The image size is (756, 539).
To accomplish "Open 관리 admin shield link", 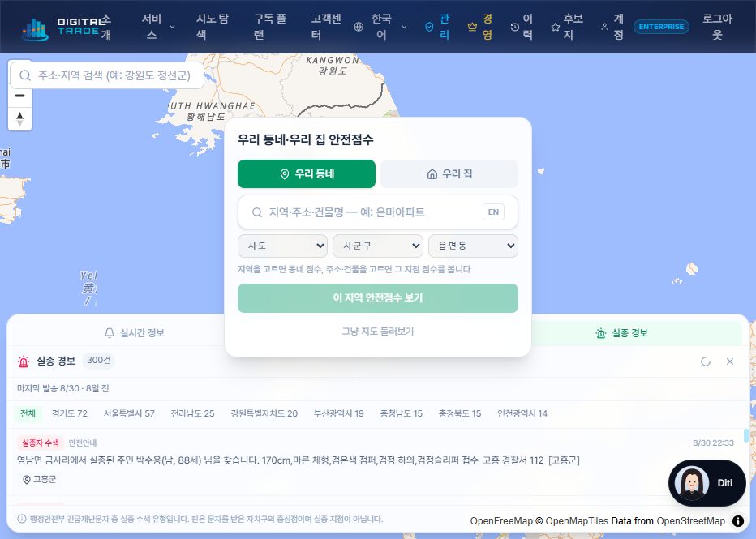I will pyautogui.click(x=437, y=27).
